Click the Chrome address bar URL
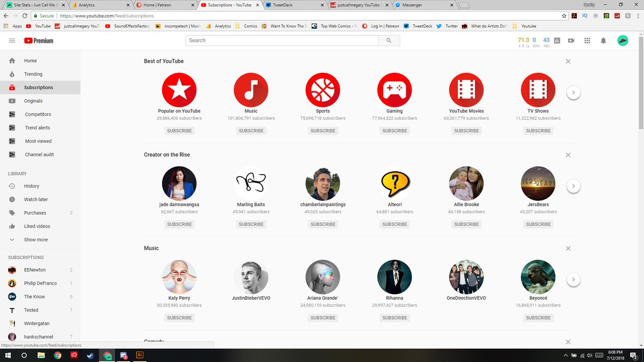Image resolution: width=644 pixels, height=362 pixels. pos(106,16)
